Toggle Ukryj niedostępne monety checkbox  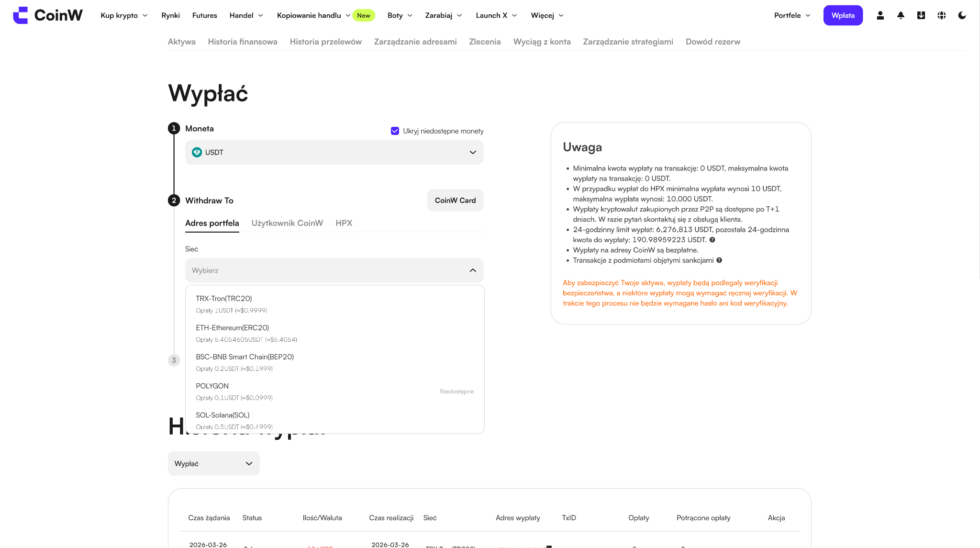(395, 131)
